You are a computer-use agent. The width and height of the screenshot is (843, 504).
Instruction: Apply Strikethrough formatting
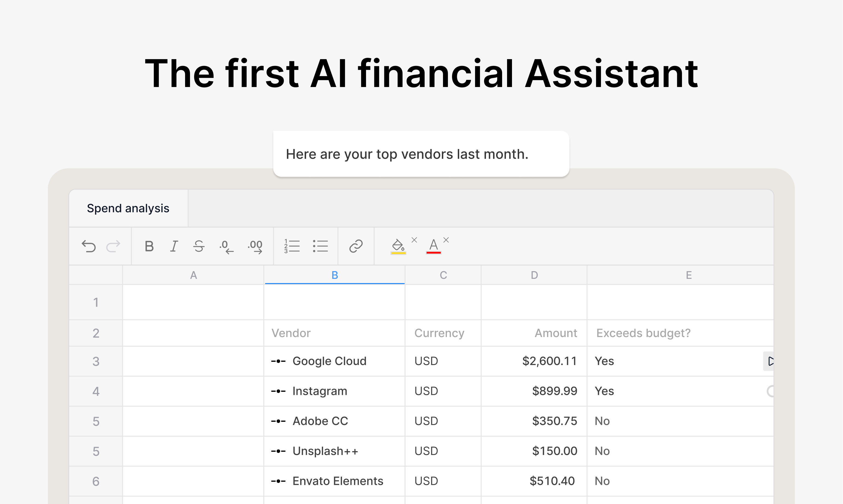click(x=199, y=246)
